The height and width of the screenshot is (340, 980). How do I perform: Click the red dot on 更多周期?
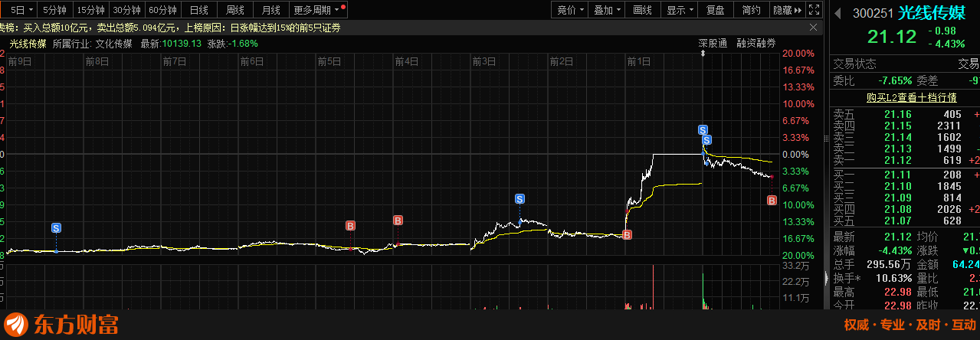[x=343, y=6]
